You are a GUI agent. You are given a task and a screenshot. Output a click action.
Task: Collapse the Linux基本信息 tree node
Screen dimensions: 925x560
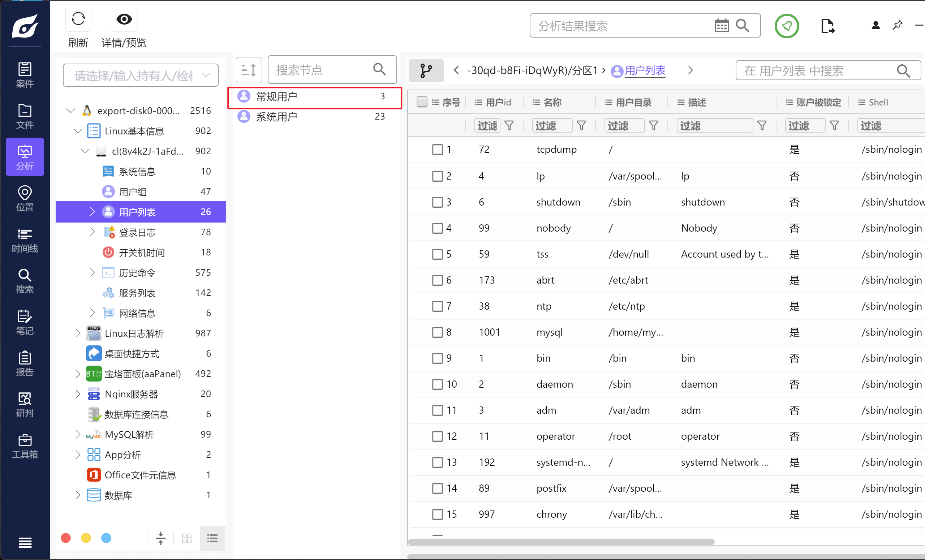78,131
